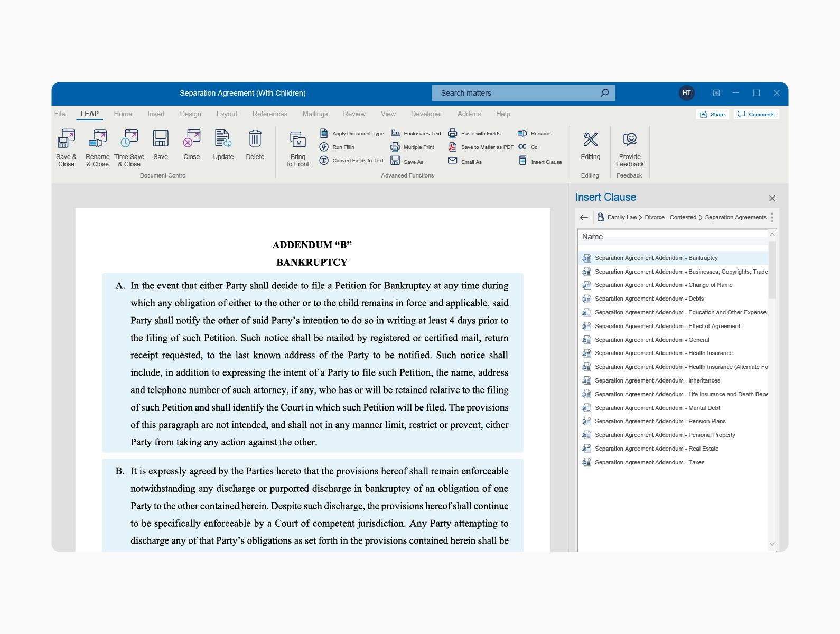Select Addendum - Pension Plans clause
Image resolution: width=840 pixels, height=634 pixels.
pos(673,421)
